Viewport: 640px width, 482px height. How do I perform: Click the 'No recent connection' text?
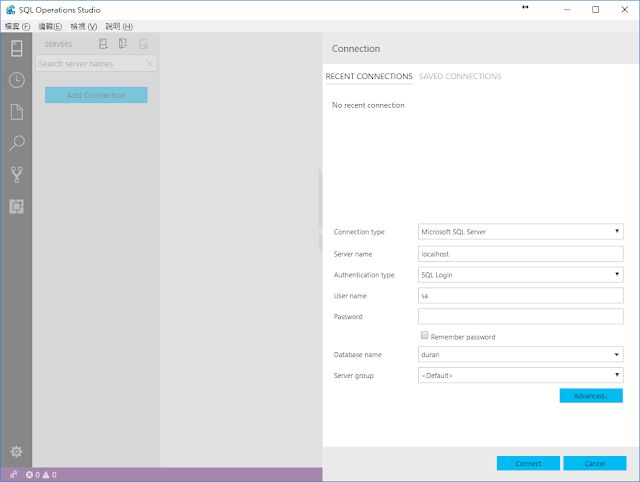point(368,105)
